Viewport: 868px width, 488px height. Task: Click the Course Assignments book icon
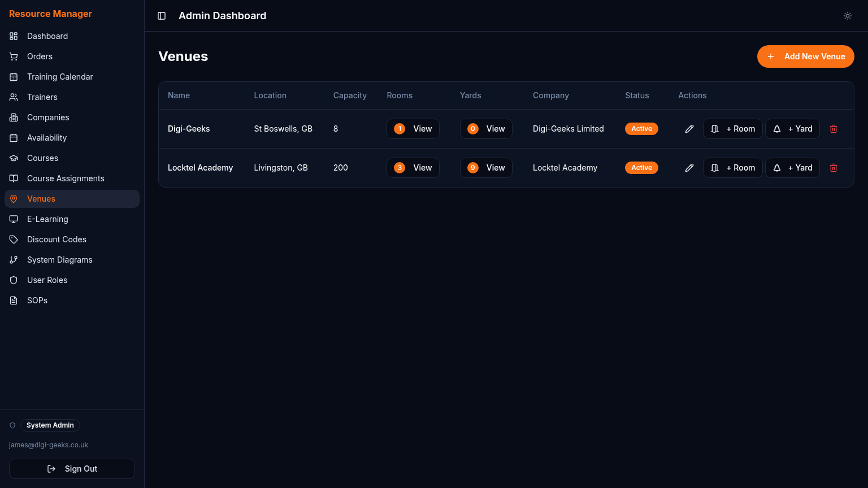click(x=14, y=178)
